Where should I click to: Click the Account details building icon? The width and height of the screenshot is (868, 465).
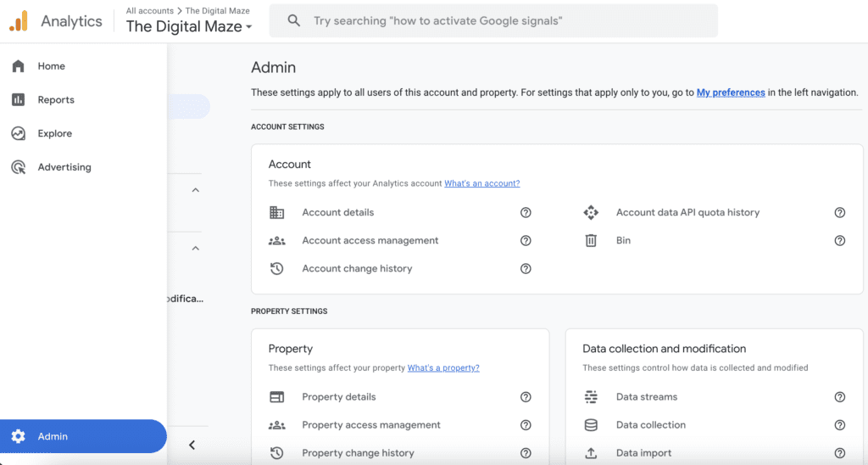click(x=276, y=212)
